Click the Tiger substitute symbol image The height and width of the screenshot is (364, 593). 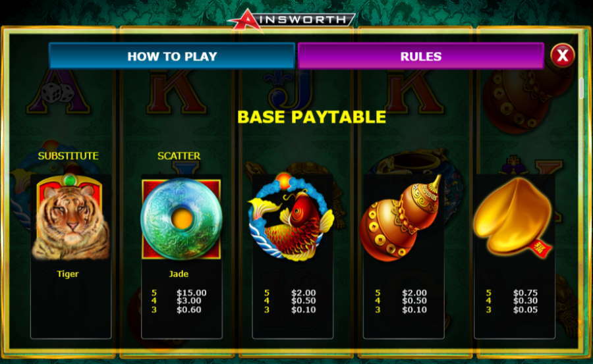(71, 218)
